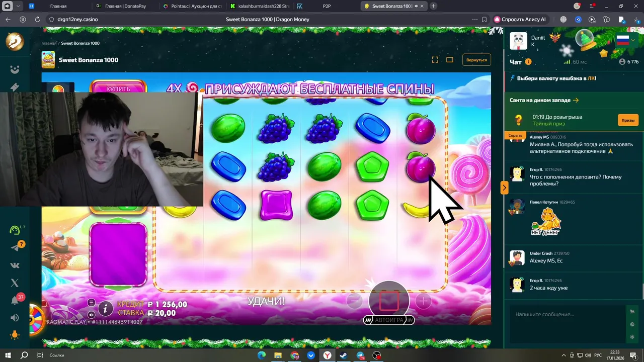
Task: Click the online users count 6 776
Action: click(628, 62)
